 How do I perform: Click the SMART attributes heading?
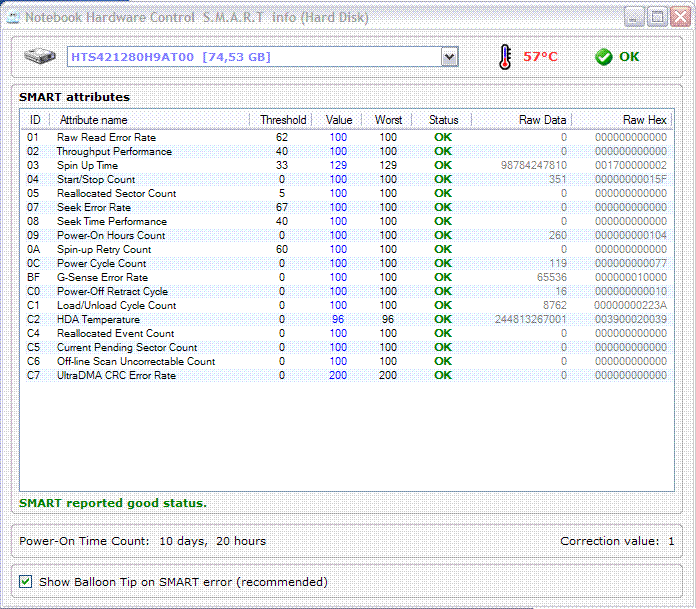pyautogui.click(x=75, y=97)
